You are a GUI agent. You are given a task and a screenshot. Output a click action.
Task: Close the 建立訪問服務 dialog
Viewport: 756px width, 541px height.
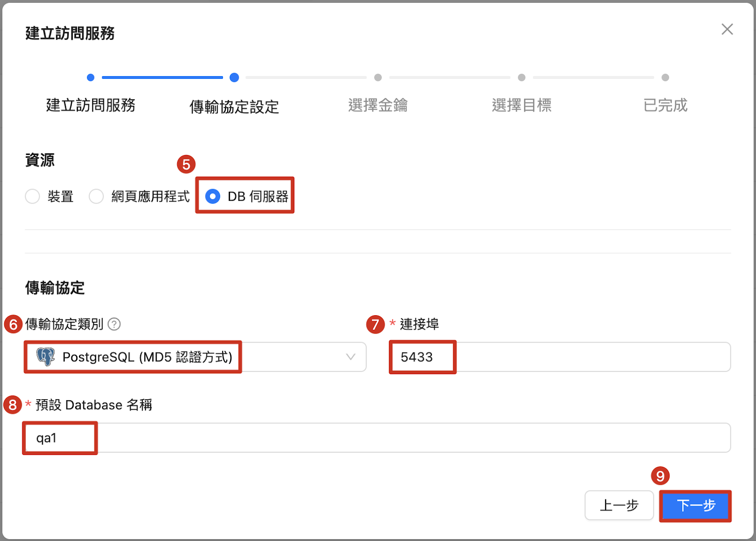(727, 29)
